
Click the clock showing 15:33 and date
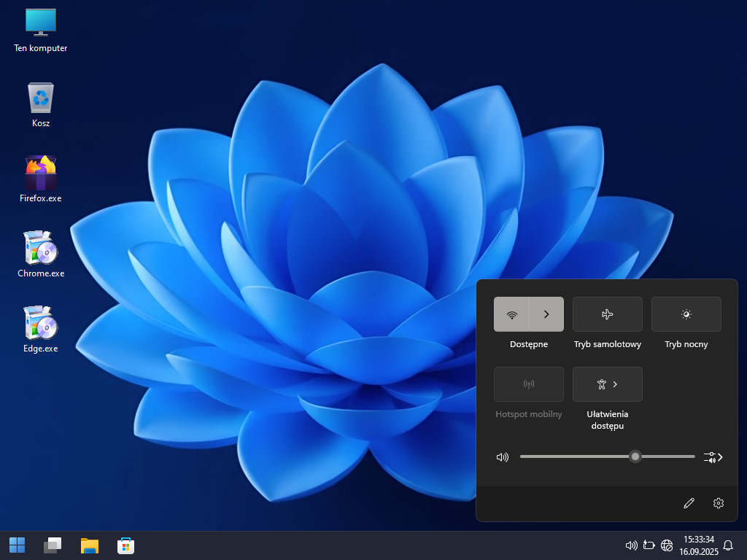[698, 545]
